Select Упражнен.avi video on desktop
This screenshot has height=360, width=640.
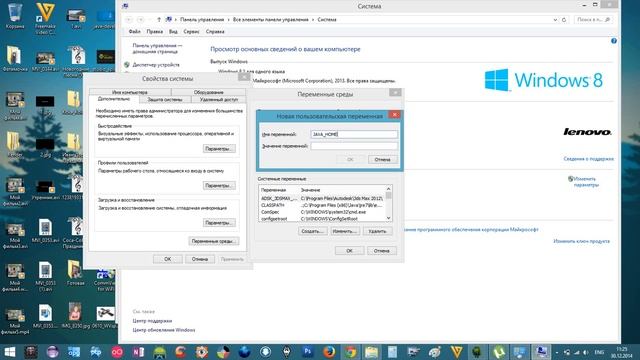[x=45, y=190]
